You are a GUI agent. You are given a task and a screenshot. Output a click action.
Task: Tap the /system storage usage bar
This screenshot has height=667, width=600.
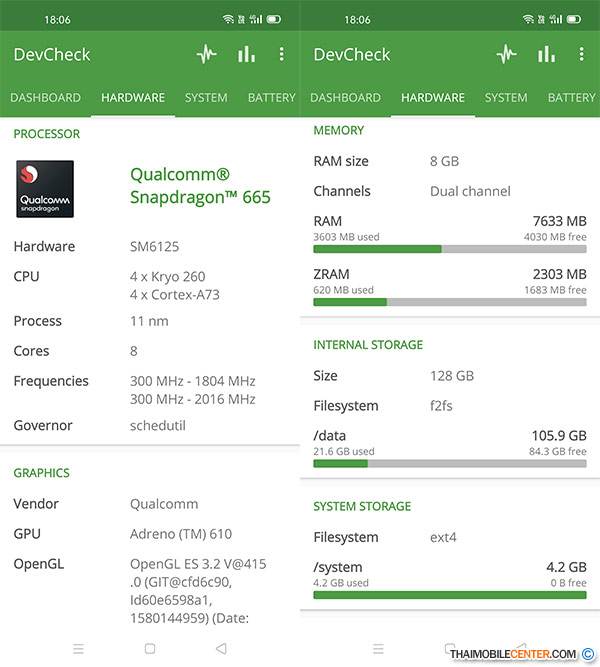point(450,595)
